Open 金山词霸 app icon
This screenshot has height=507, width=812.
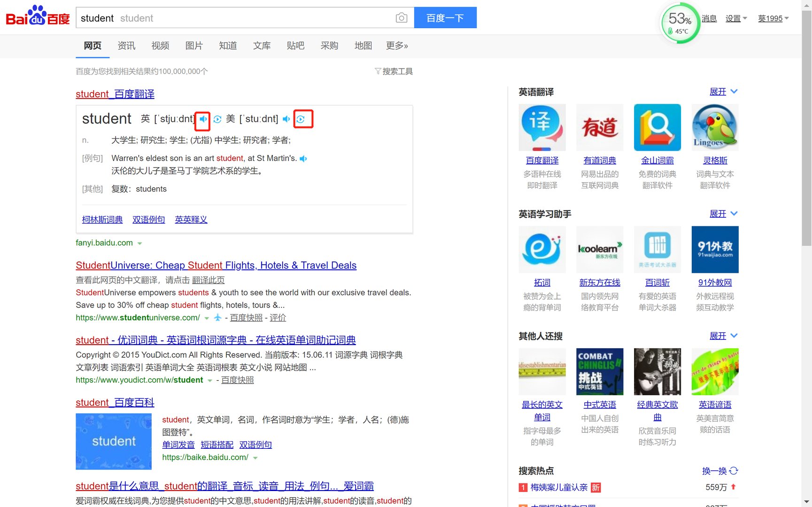click(x=657, y=127)
